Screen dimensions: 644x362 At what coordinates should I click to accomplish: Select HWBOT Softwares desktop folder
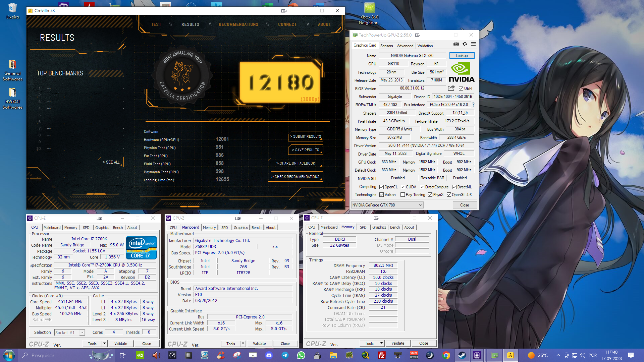click(12, 99)
